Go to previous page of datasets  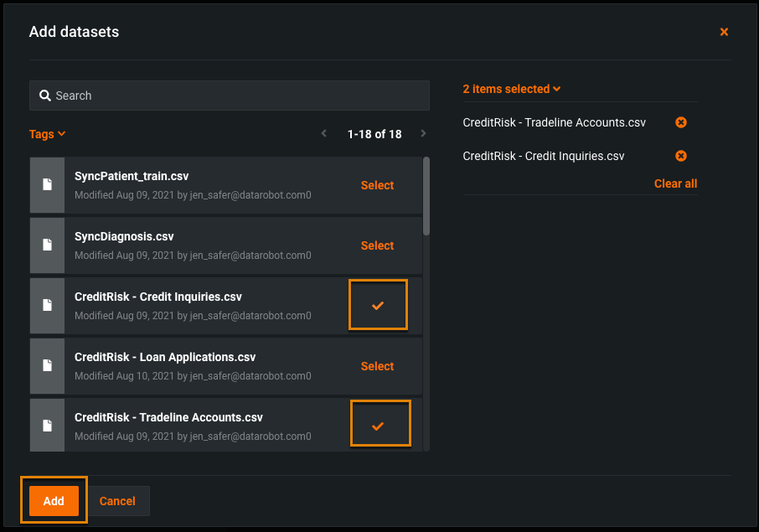point(324,134)
